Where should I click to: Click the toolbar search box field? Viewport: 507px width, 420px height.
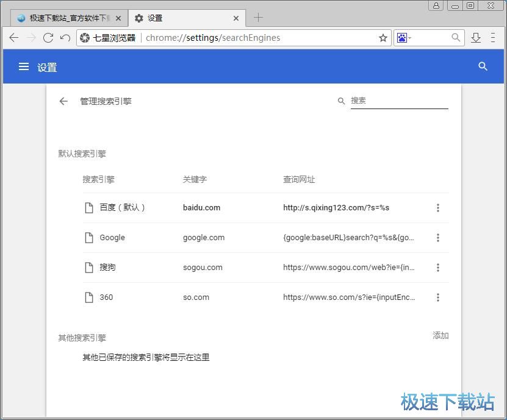[430, 38]
